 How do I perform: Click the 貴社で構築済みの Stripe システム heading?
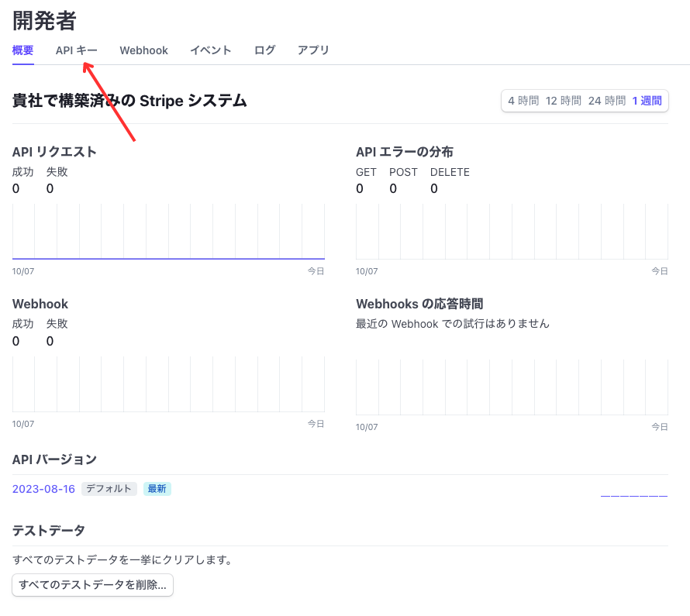point(129,101)
